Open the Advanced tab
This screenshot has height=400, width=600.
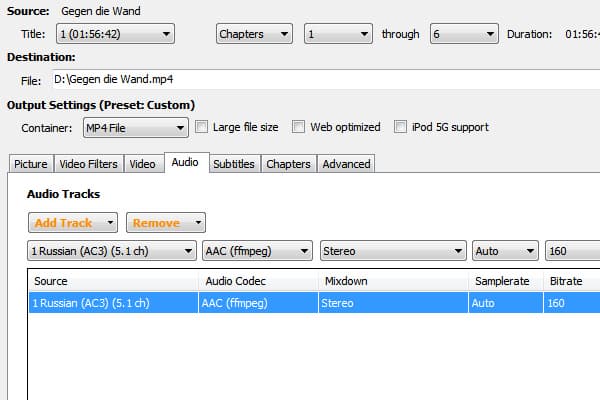coord(346,164)
